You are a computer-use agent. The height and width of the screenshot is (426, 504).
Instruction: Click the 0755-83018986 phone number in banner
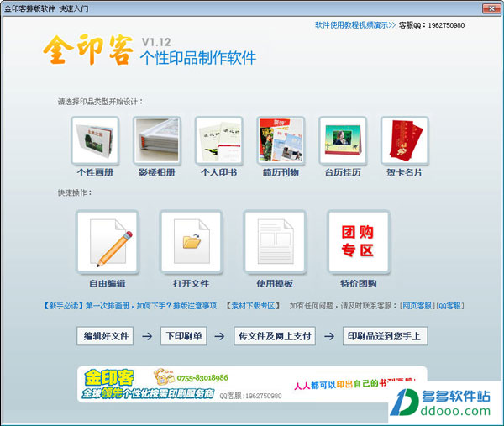[x=202, y=378]
